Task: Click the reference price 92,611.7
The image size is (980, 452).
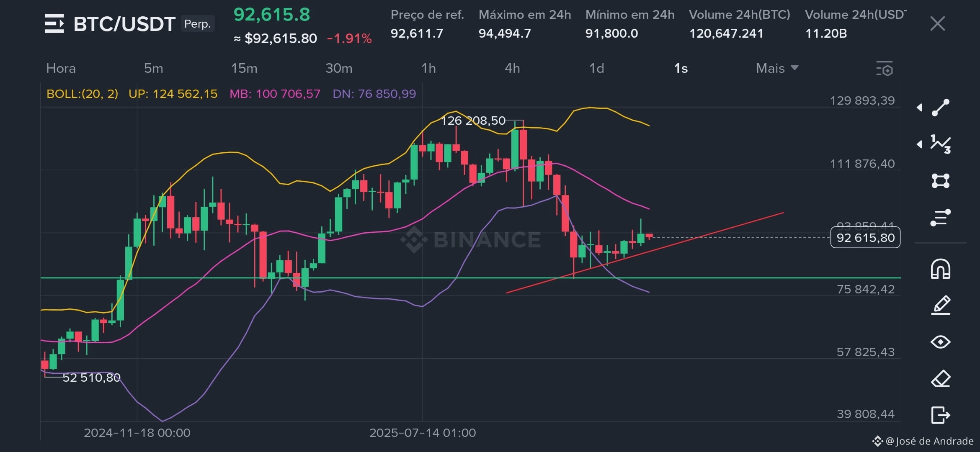Action: tap(417, 33)
